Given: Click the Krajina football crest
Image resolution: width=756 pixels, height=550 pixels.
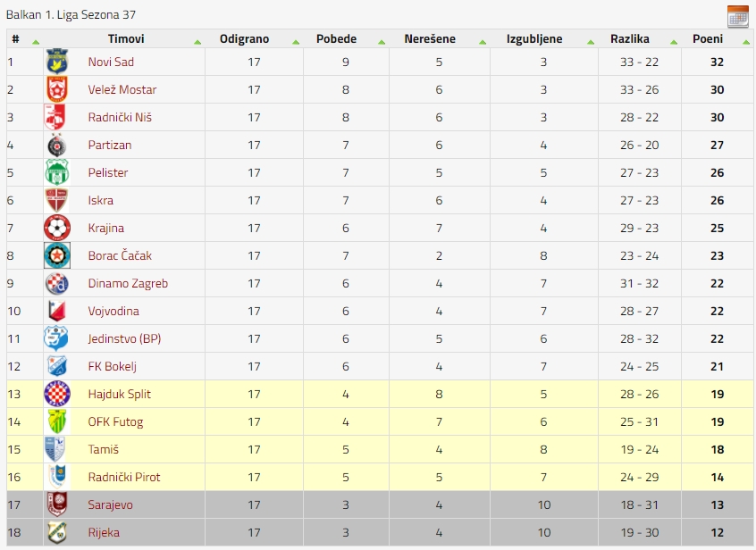Looking at the screenshot, I should 57,228.
